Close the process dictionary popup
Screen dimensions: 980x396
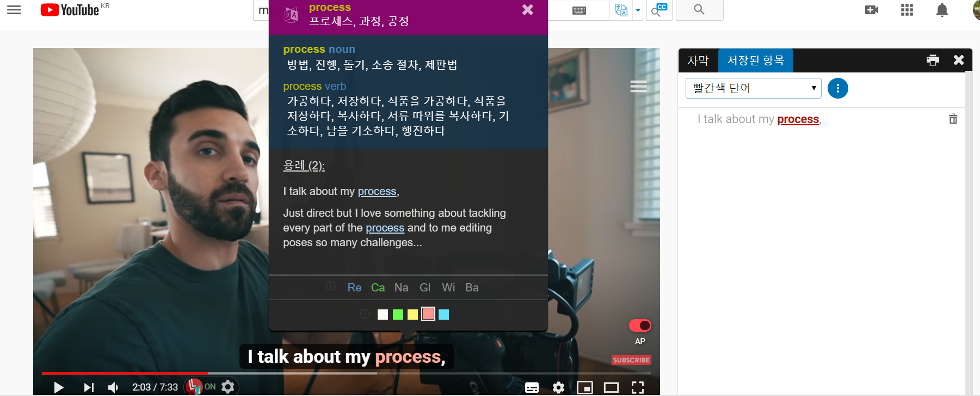[x=527, y=10]
